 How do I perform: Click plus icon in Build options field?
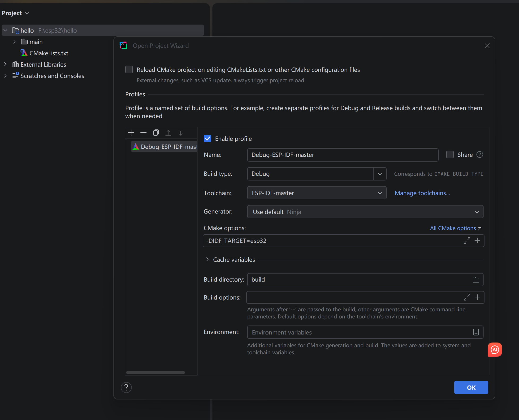click(x=477, y=297)
